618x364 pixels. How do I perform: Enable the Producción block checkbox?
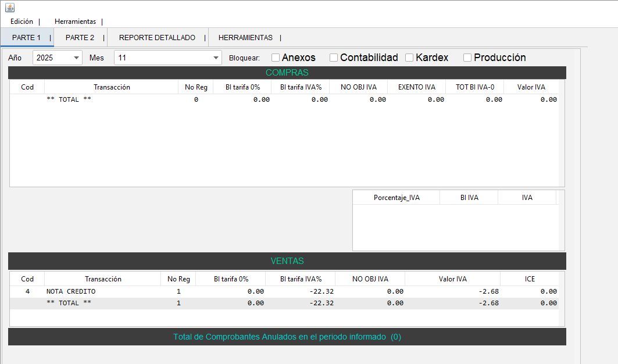click(x=467, y=58)
